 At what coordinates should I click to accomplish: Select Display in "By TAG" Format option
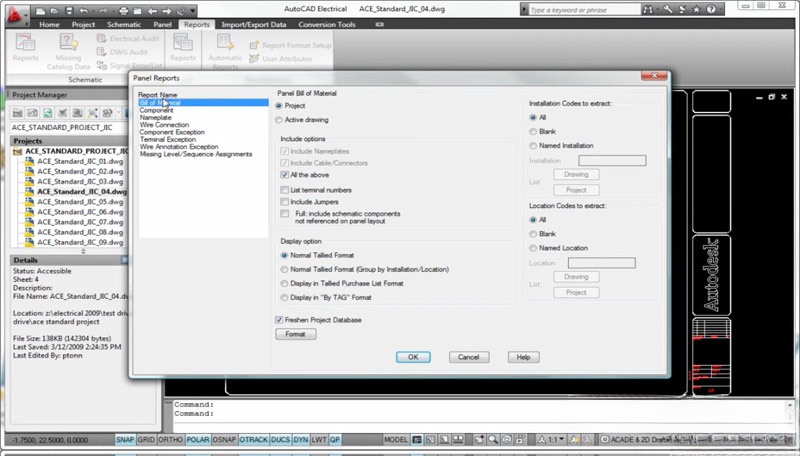[x=284, y=297]
